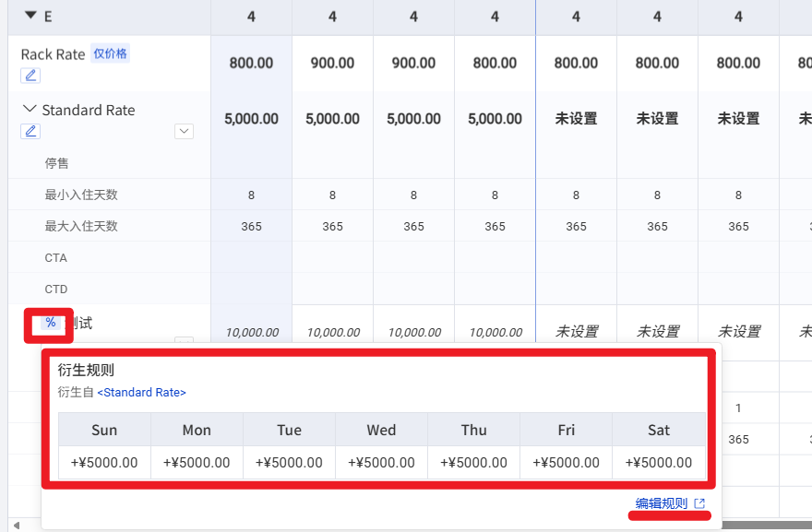Click the left scroll arrow of horizontal scrollbar
Viewport: 812px width, 532px height.
click(x=16, y=526)
